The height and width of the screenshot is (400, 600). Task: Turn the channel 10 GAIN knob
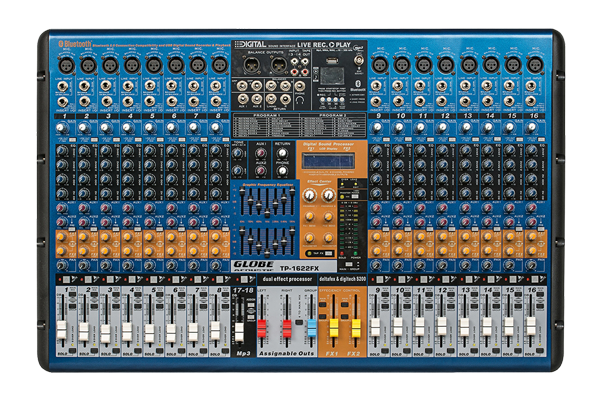coord(399,127)
